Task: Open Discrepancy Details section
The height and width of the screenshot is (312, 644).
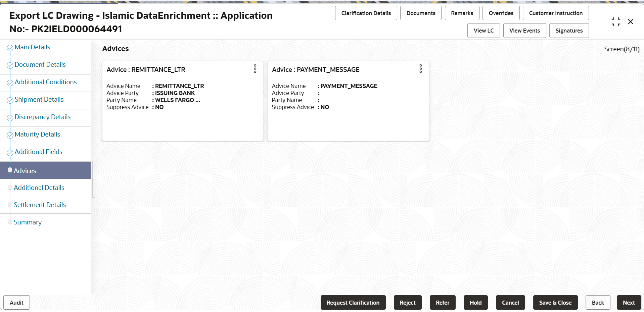Action: 43,117
